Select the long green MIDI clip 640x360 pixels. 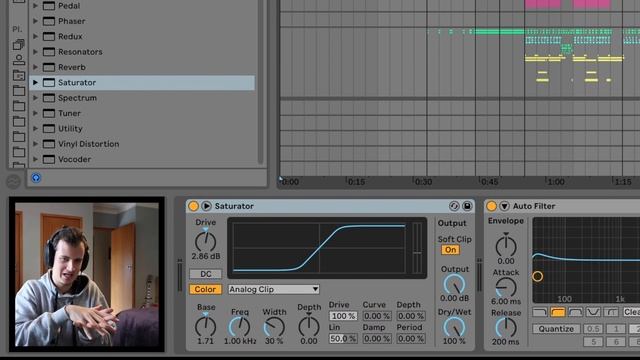pos(499,31)
